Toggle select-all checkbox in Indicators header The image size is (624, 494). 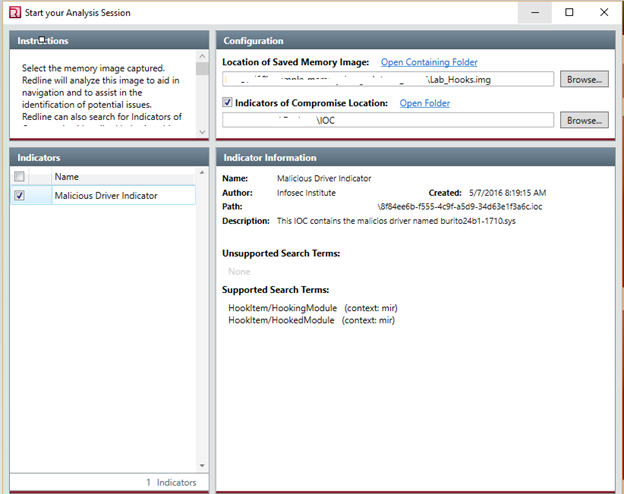tap(20, 177)
